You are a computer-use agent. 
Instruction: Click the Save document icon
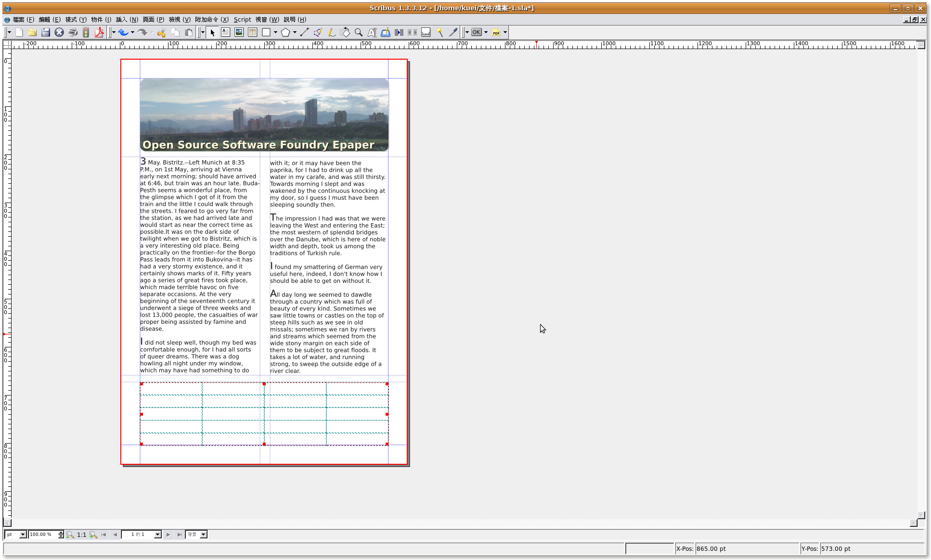(46, 32)
